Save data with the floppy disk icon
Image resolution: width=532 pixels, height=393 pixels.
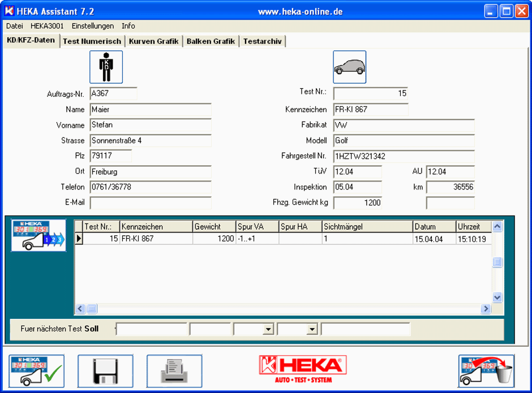click(x=105, y=371)
